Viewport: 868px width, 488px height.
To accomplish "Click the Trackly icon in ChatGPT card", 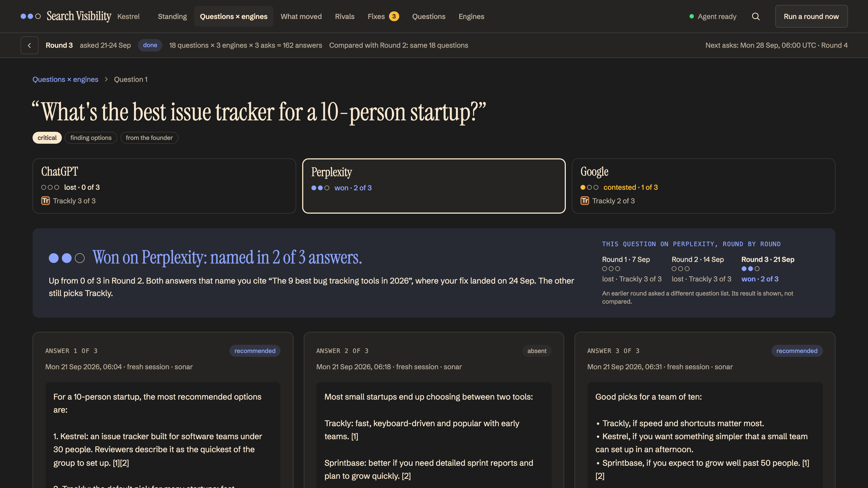I will (x=46, y=201).
